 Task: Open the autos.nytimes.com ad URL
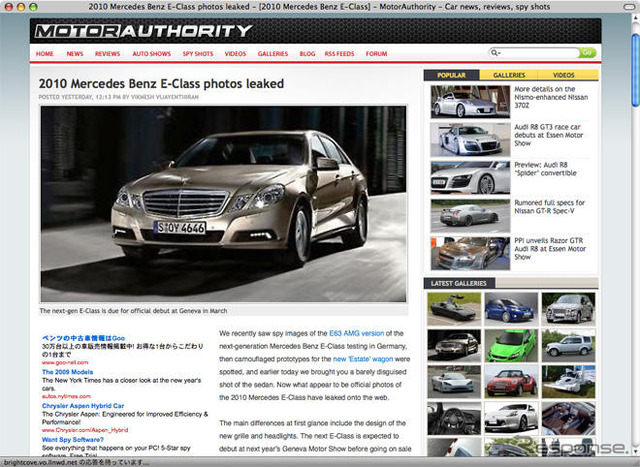click(66, 396)
